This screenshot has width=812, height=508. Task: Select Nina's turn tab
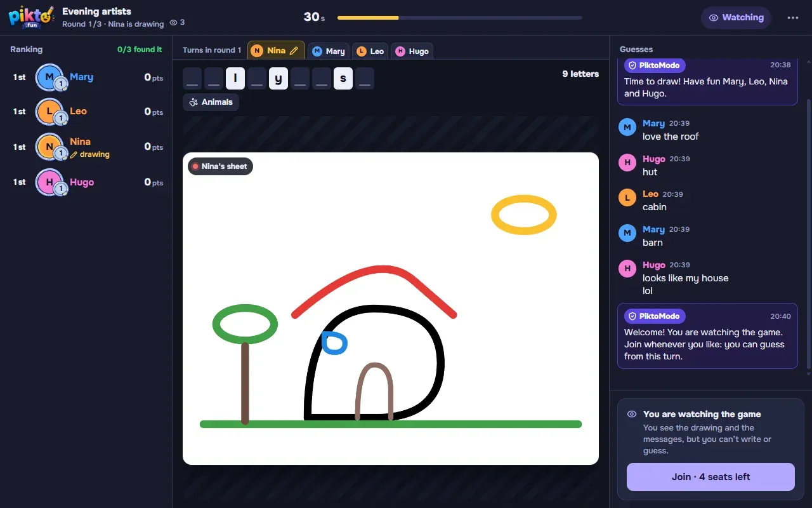pyautogui.click(x=276, y=51)
